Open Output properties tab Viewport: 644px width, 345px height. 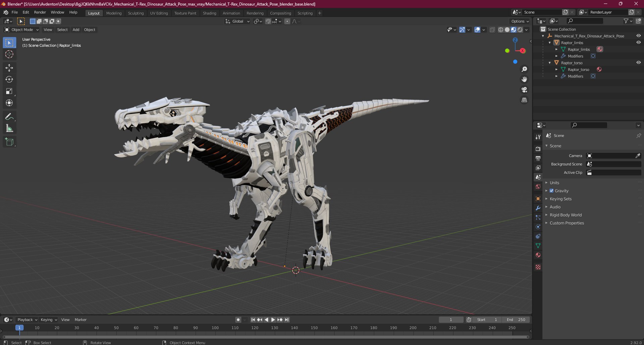538,158
